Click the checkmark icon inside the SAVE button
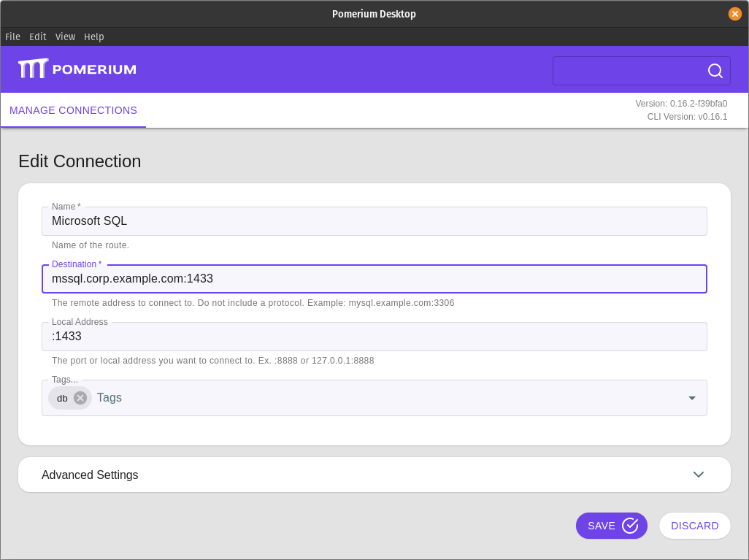 (629, 525)
